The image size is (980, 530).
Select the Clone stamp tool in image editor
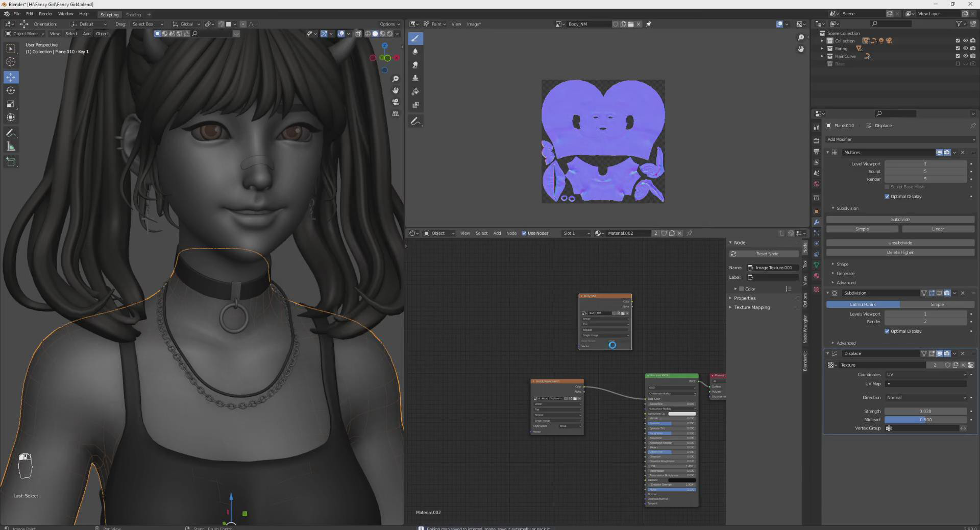click(x=415, y=78)
